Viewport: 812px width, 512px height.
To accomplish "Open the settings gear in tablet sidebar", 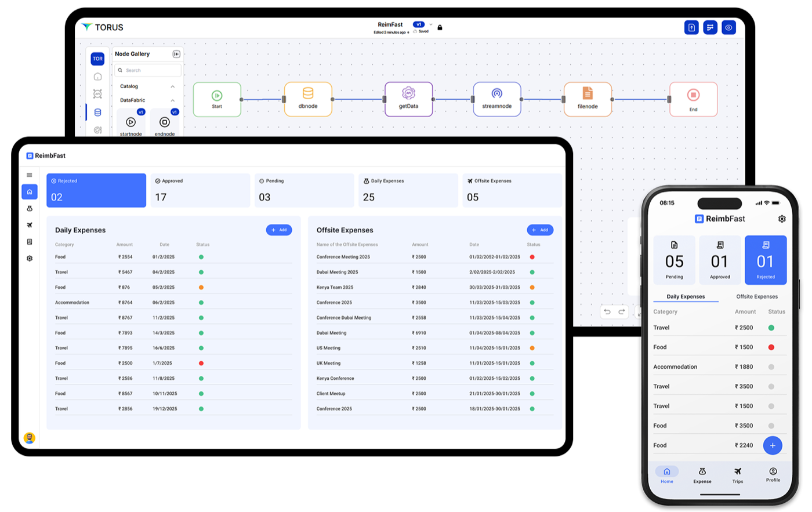I will [x=30, y=259].
